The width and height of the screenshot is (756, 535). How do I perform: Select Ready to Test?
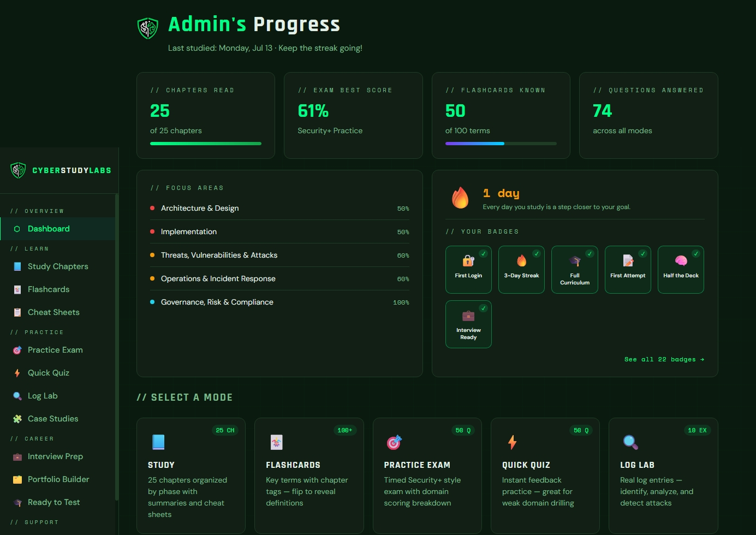(x=57, y=502)
